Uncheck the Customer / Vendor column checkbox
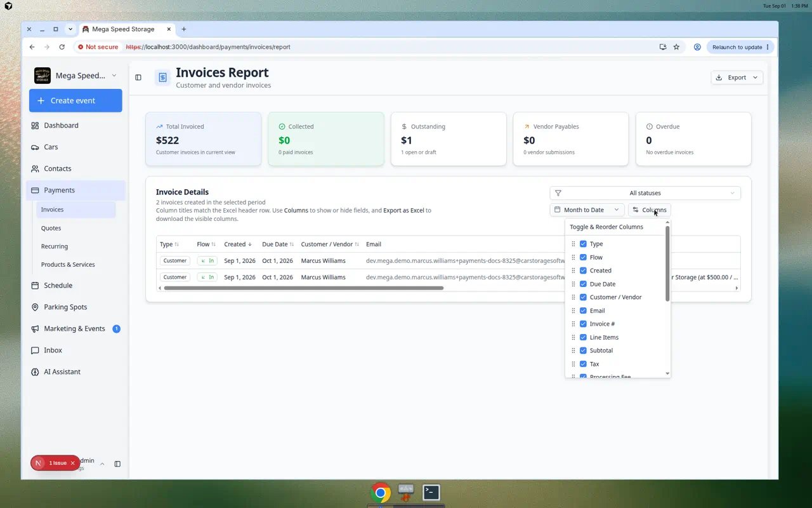 point(583,297)
